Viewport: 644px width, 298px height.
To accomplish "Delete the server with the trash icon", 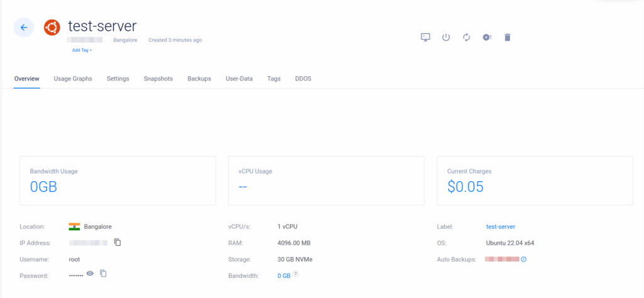I will click(508, 37).
